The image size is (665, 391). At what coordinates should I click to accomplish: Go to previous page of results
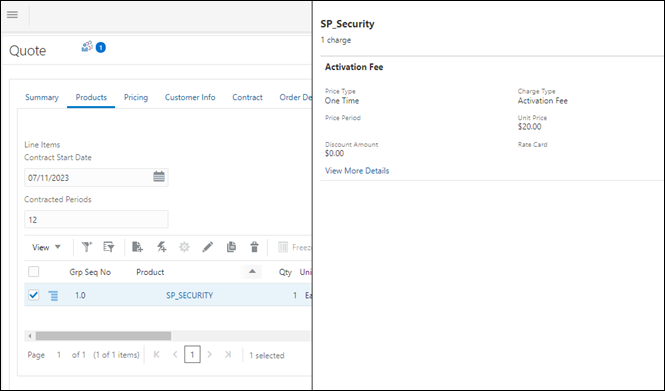[x=175, y=355]
